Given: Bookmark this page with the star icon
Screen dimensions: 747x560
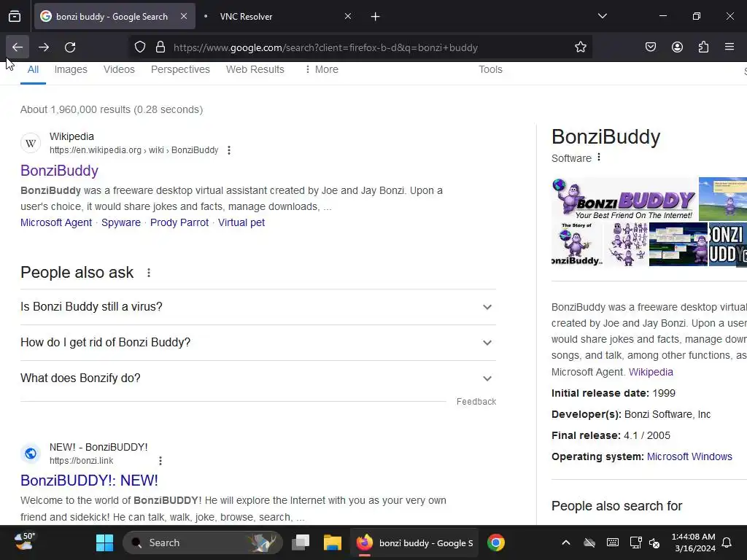Looking at the screenshot, I should coord(580,47).
